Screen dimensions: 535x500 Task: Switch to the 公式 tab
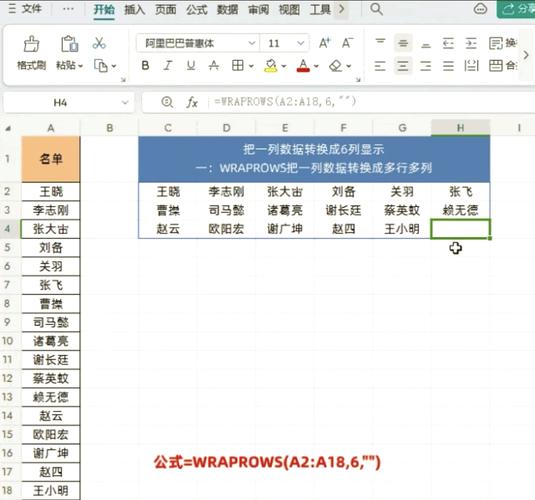(197, 10)
